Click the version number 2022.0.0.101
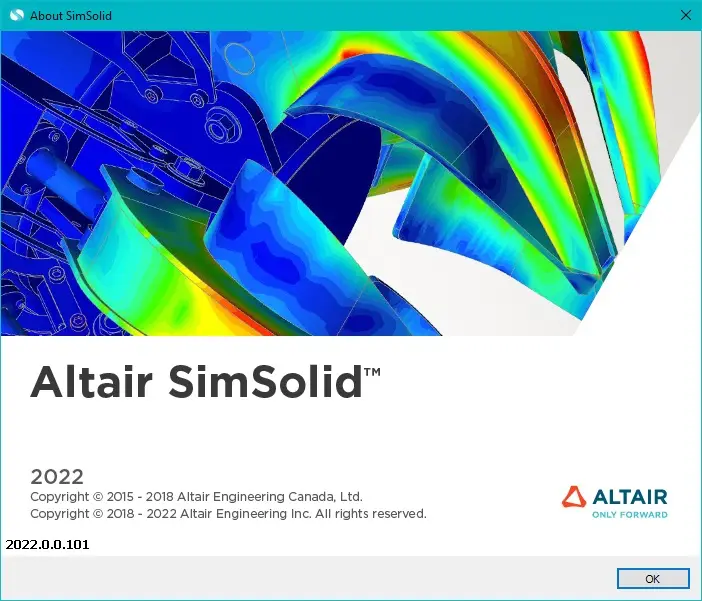Screen dimensions: 702x601 pyautogui.click(x=47, y=545)
